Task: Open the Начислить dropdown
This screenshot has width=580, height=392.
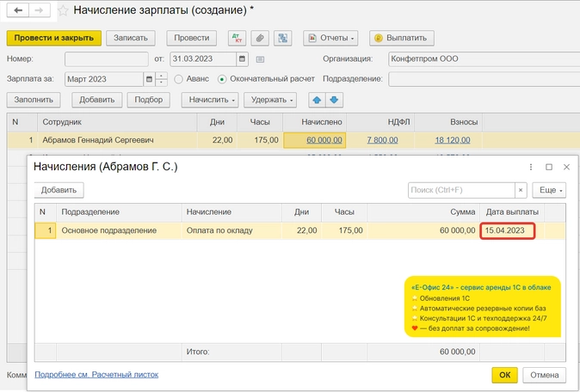Action: (x=209, y=100)
